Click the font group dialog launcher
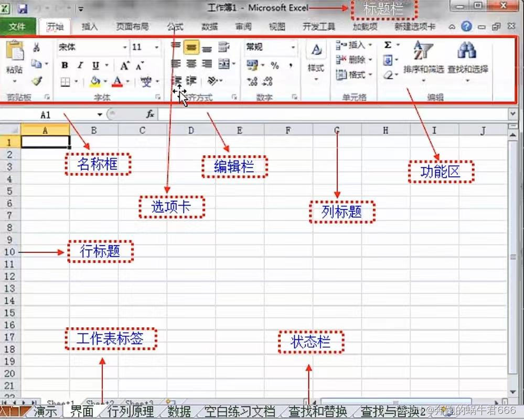Image resolution: width=524 pixels, height=420 pixels. [158, 97]
